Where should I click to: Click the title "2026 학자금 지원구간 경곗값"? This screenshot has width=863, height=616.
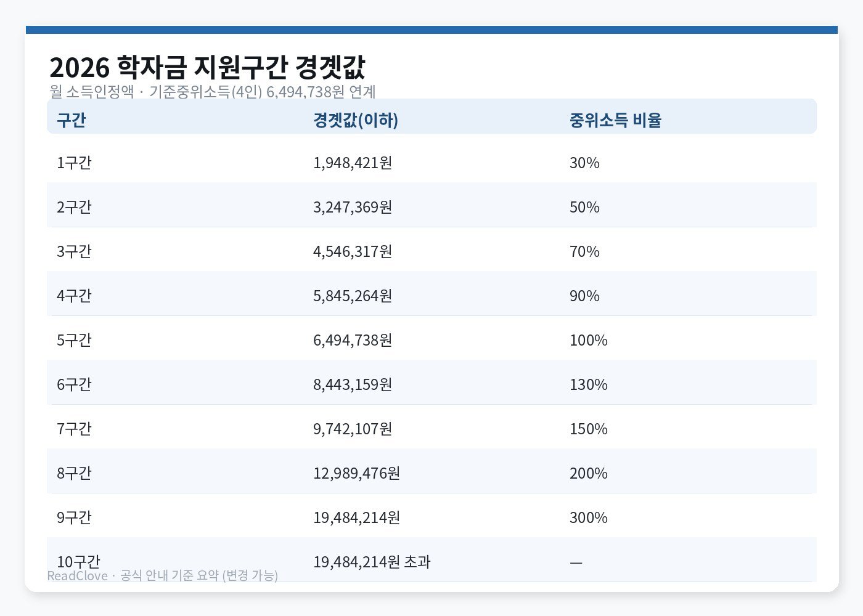pos(207,67)
